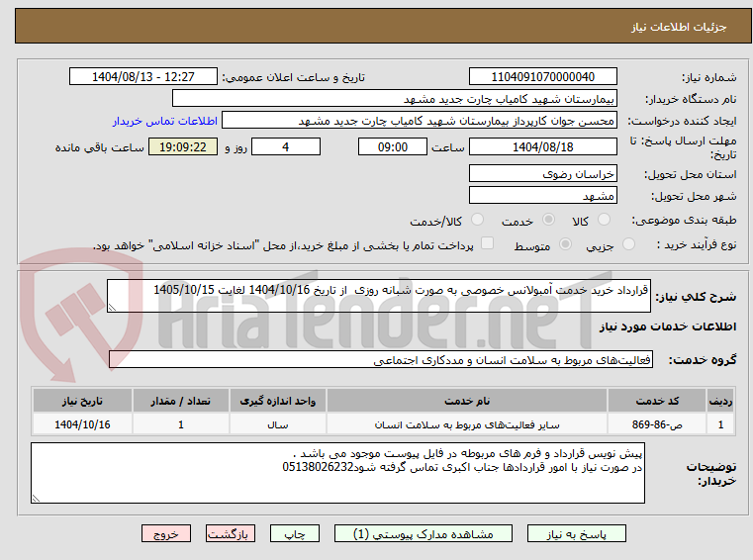Click the ساعت باقی مانده label
753x560 pixels.
pyautogui.click(x=99, y=147)
